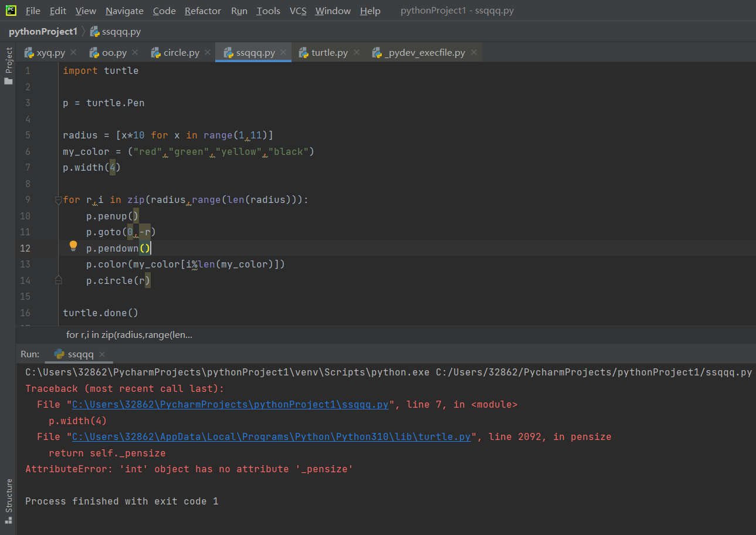Open the Tools menu
The height and width of the screenshot is (535, 756).
[269, 11]
